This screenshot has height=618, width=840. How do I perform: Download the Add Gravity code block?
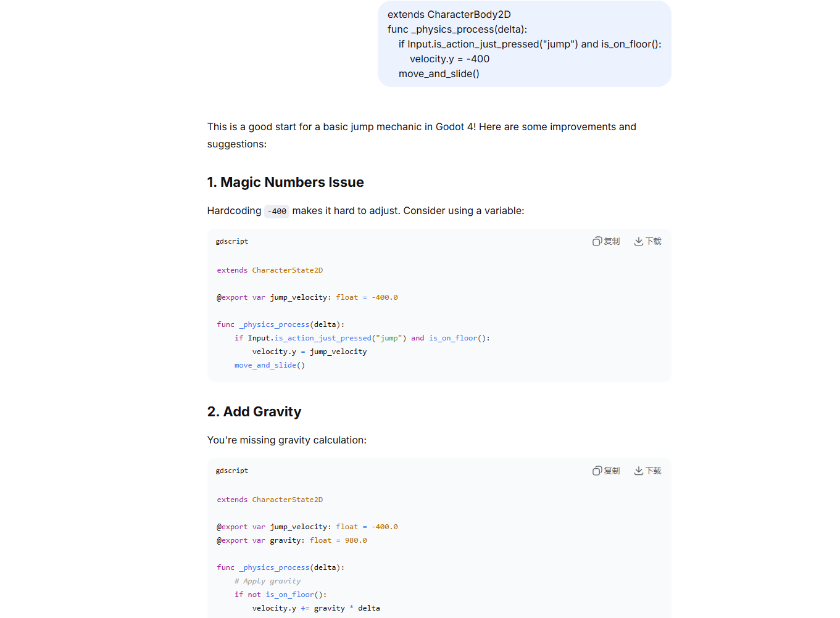click(x=647, y=471)
